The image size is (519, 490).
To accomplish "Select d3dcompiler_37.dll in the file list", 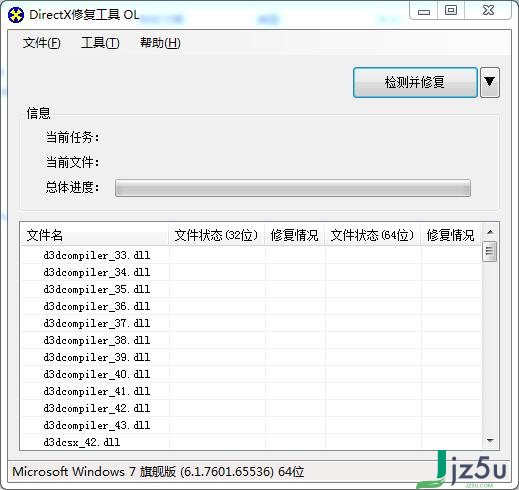I will coord(97,323).
